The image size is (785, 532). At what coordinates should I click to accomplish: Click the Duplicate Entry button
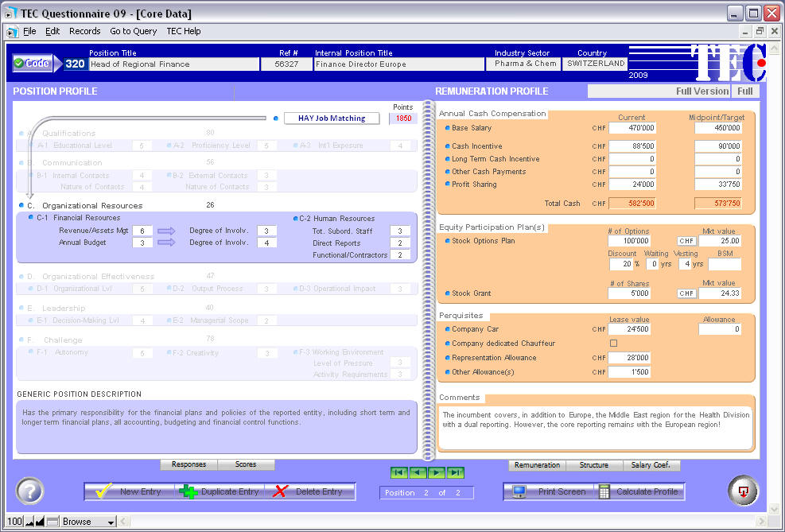220,491
